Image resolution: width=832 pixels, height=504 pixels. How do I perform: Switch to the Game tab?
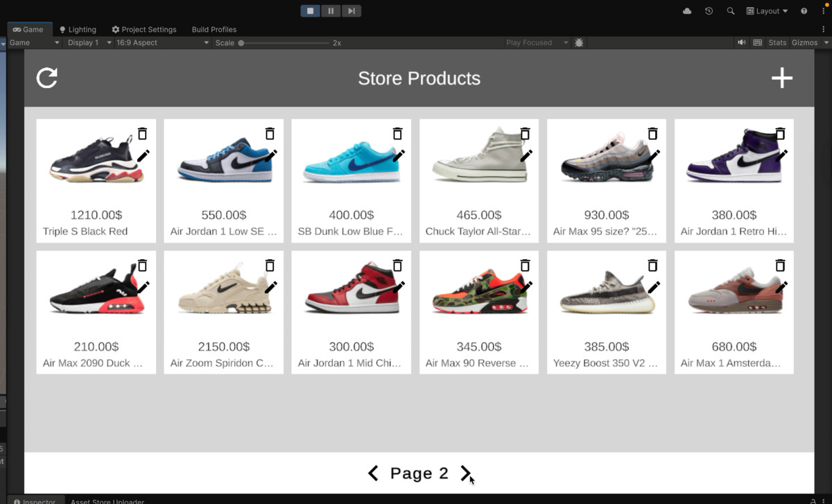pos(28,29)
